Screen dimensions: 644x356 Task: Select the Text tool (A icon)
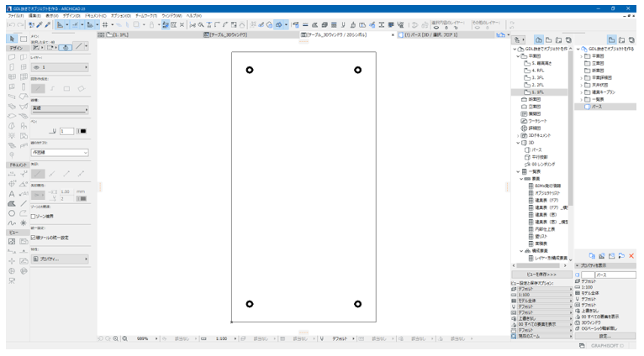[12, 194]
